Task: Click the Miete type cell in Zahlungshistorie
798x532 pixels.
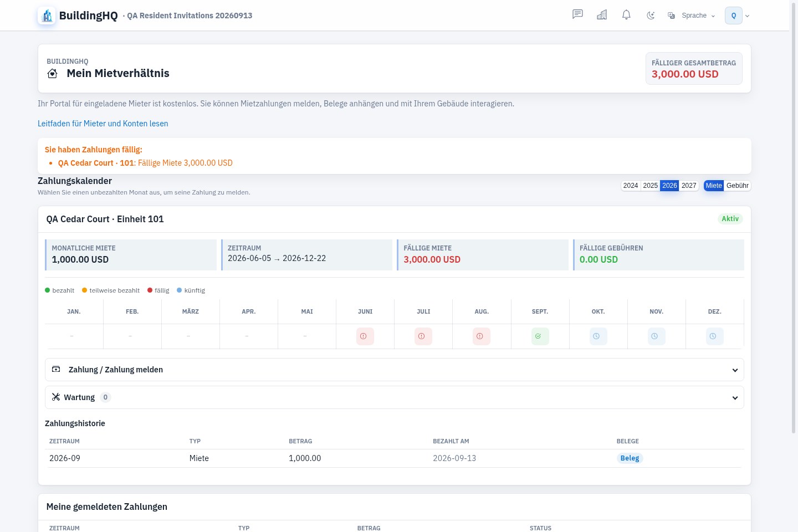Action: click(199, 458)
